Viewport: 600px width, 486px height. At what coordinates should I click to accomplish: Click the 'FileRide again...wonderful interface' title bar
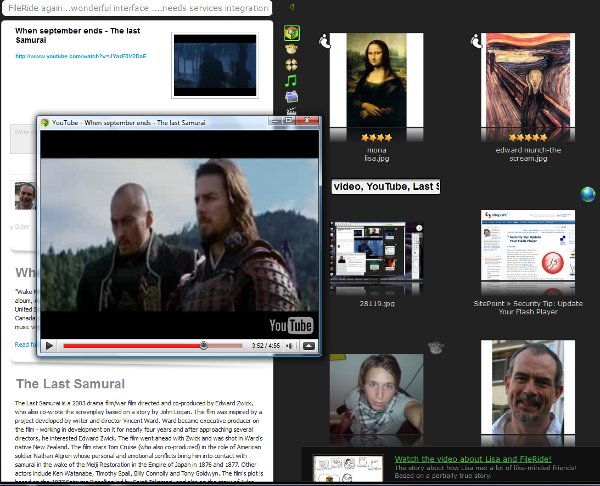point(137,8)
